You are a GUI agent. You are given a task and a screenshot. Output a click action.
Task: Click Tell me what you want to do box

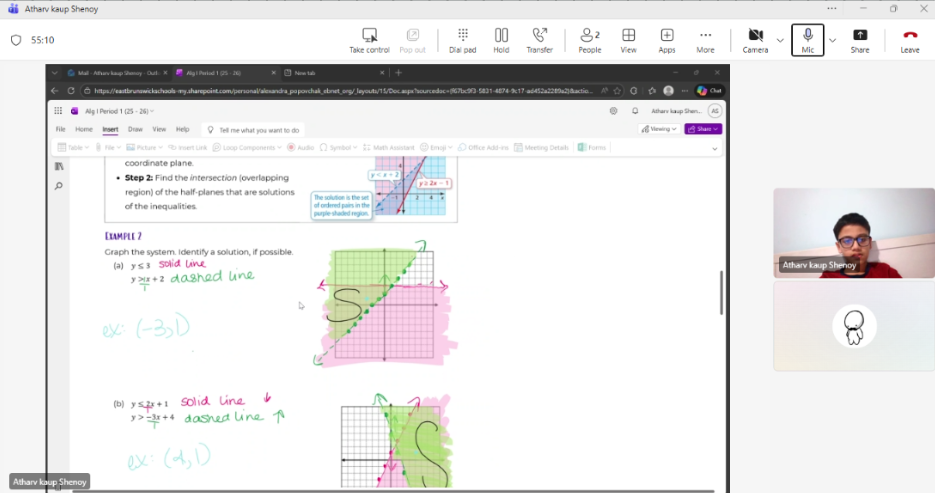(x=253, y=130)
